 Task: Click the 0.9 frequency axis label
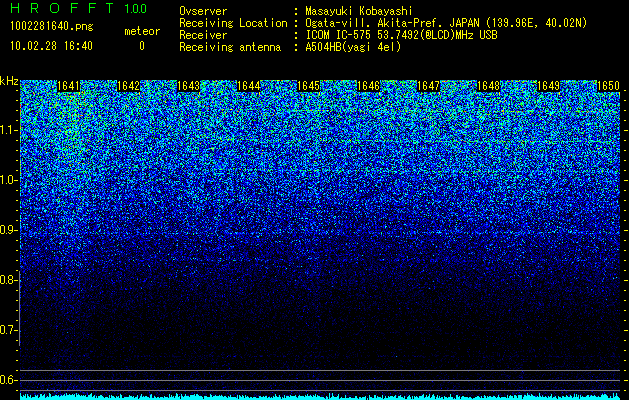click(8, 230)
